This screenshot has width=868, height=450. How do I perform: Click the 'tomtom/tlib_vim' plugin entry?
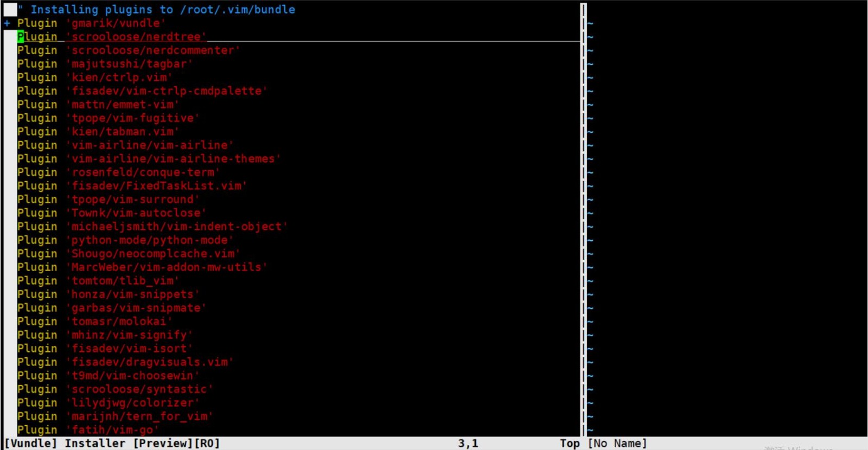click(98, 281)
